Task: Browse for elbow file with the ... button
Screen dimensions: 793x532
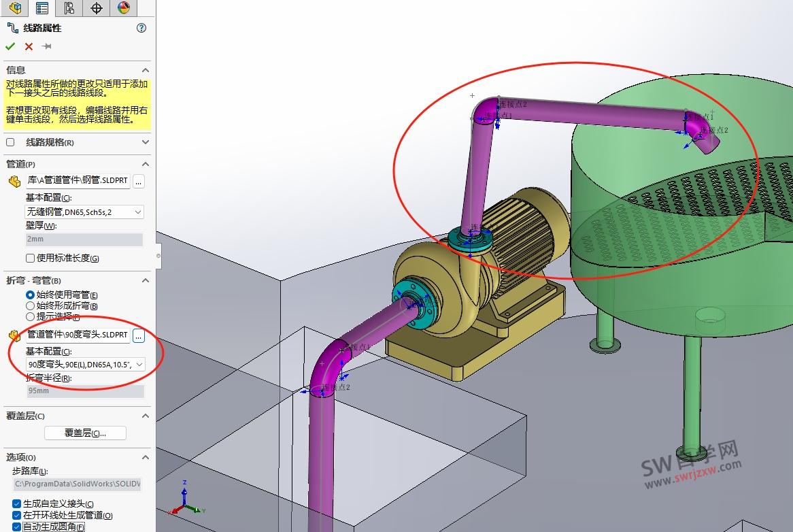Action: (x=139, y=335)
